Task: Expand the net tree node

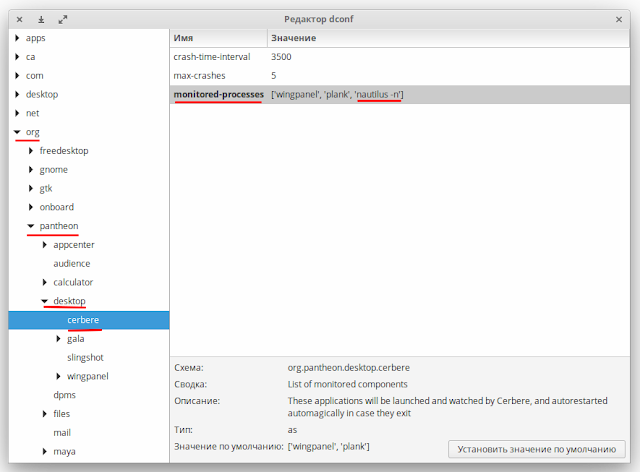Action: point(17,113)
